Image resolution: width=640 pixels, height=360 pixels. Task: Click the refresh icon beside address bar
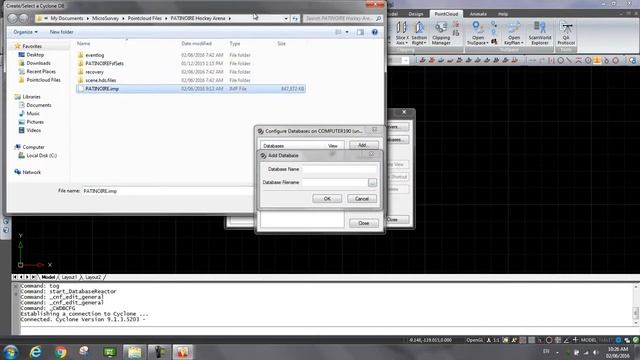pos(295,18)
